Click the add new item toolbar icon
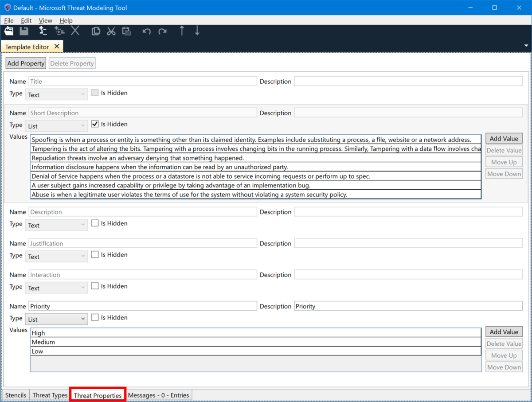Viewport: 532px width, 402px height. click(x=43, y=31)
